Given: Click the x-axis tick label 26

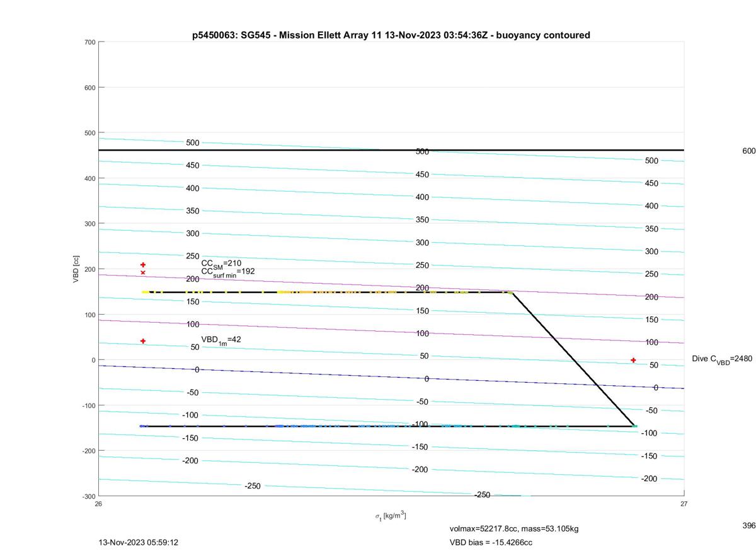Looking at the screenshot, I should (x=99, y=504).
